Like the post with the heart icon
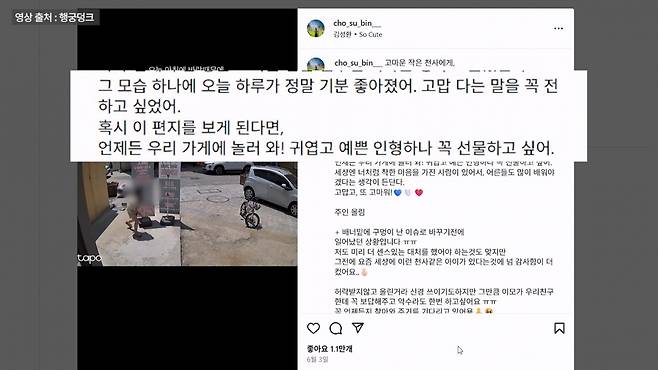Image resolution: width=658 pixels, height=370 pixels. coord(313,328)
